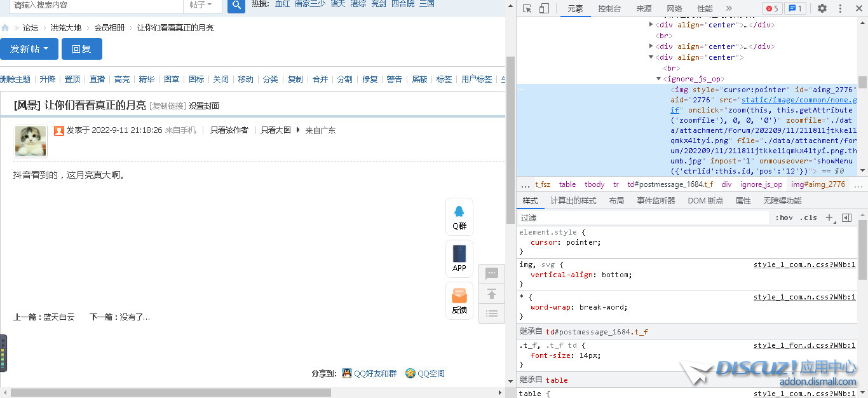Click the add new style rule plus icon
The height and width of the screenshot is (398, 868).
point(829,217)
